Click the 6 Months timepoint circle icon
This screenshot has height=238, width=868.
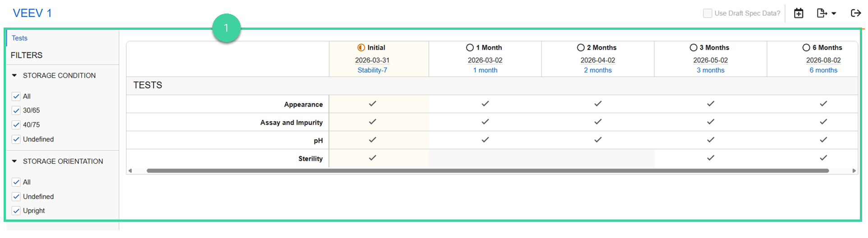click(806, 47)
